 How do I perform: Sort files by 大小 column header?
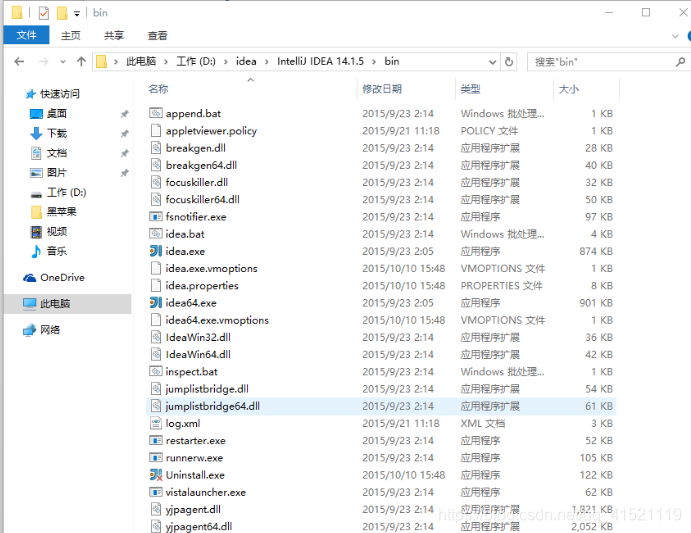click(x=568, y=89)
